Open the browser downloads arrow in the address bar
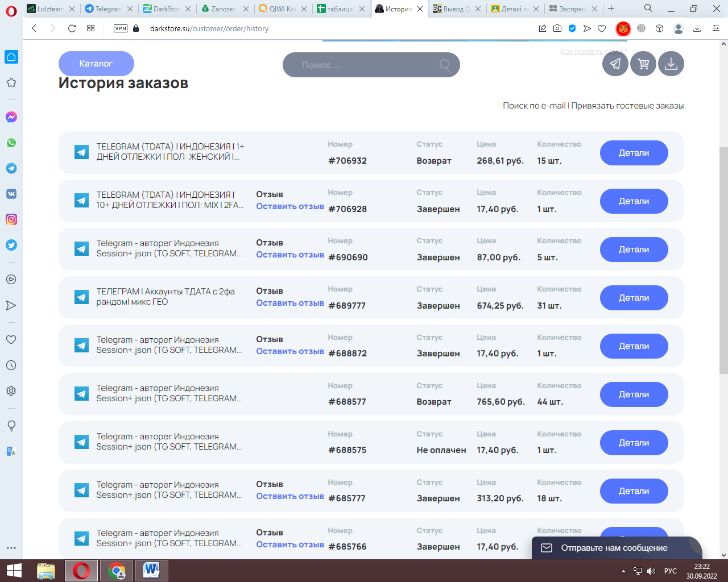This screenshot has width=728, height=582. (697, 28)
